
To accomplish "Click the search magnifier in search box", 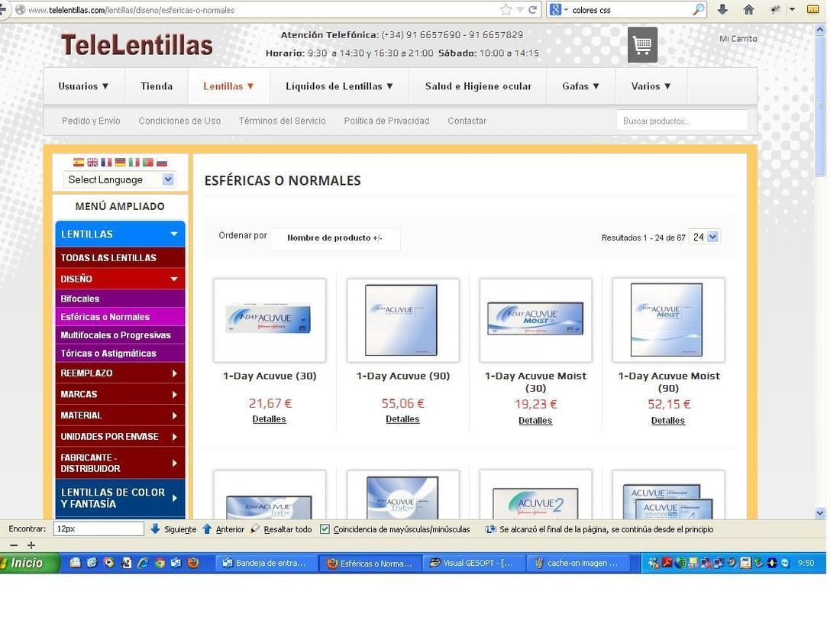I will pos(698,9).
